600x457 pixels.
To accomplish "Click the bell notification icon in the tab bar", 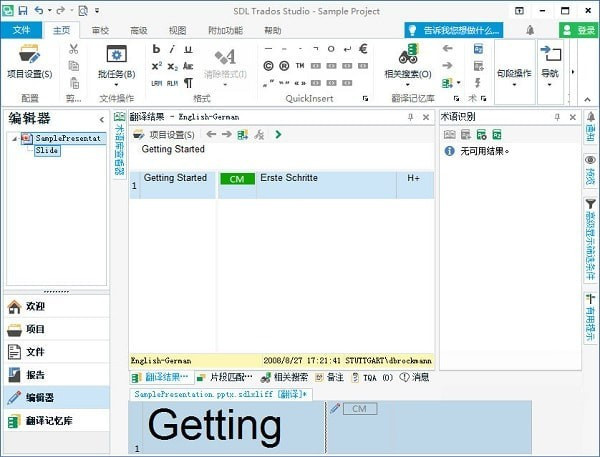I will pos(530,30).
